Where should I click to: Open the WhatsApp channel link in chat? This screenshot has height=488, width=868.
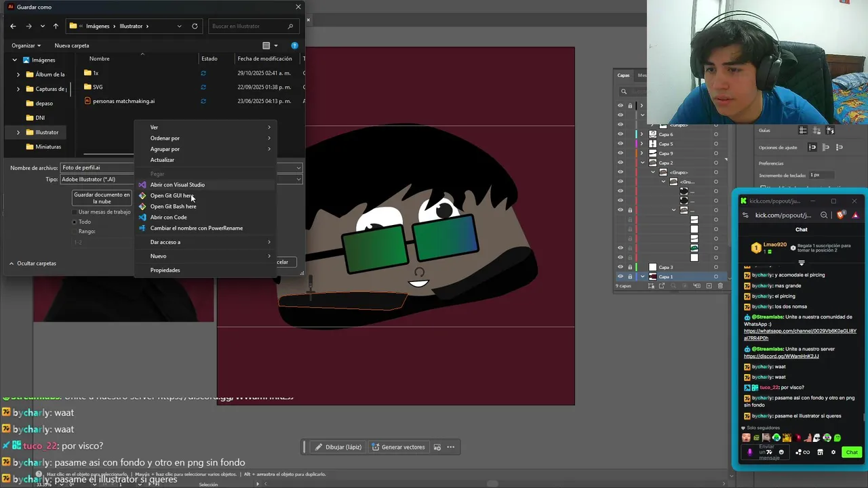(x=800, y=334)
